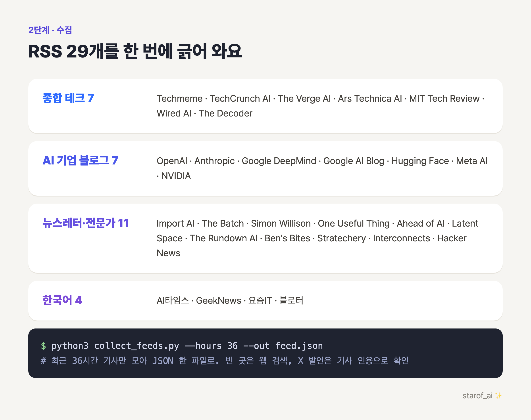Click the '--hours' flag in the command
Screen dimensions: 531x420
(x=203, y=346)
